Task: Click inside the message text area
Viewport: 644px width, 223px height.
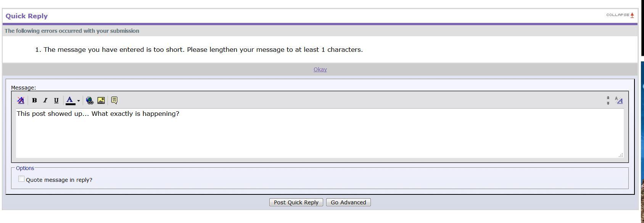Action: (x=320, y=133)
